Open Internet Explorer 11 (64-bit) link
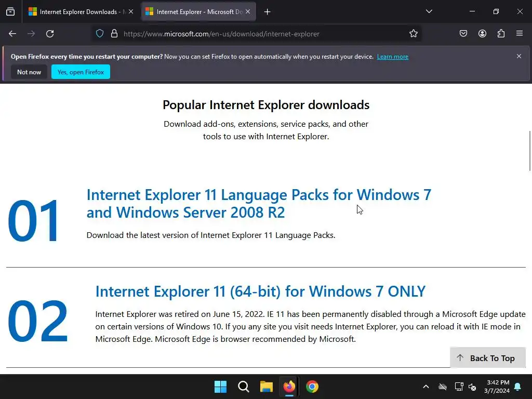Image resolution: width=532 pixels, height=399 pixels. point(260,291)
